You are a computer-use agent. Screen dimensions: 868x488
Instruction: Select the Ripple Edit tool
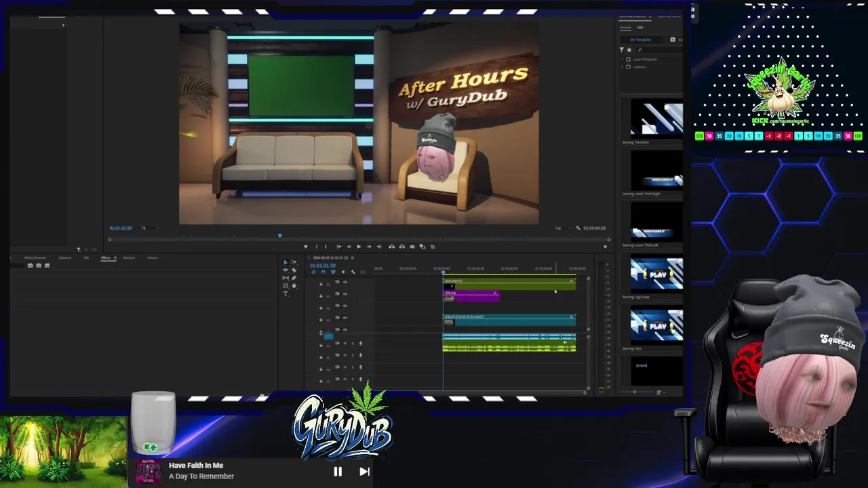tap(285, 270)
